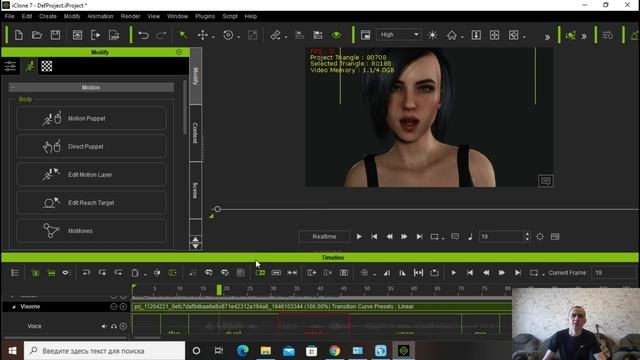The image size is (640, 360).
Task: Collapse the Viseme track triangle
Action: (x=13, y=307)
